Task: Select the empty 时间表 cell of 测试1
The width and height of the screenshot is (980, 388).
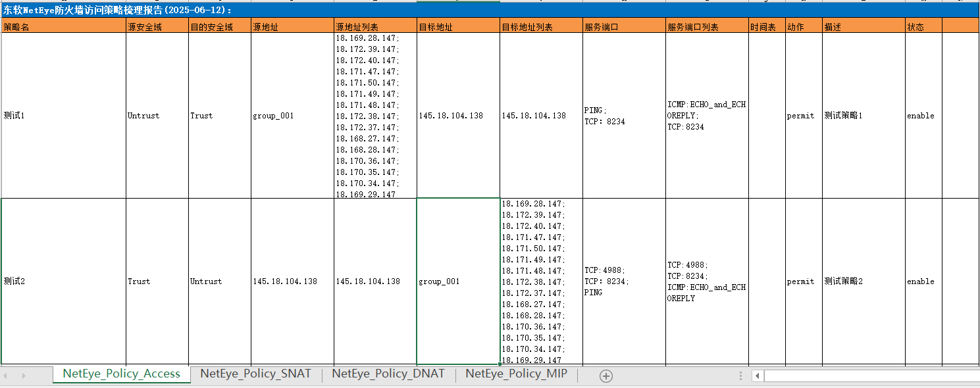Action: pyautogui.click(x=767, y=116)
